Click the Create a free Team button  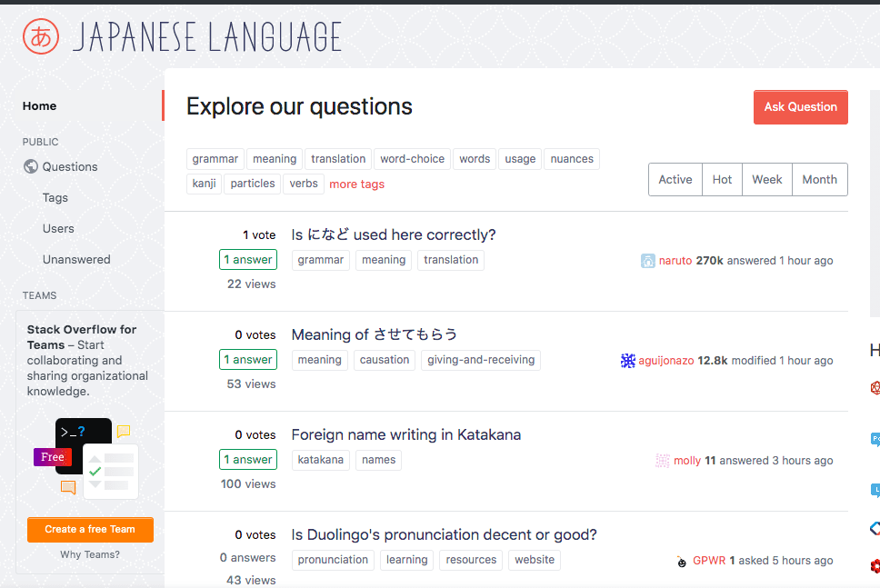point(90,529)
